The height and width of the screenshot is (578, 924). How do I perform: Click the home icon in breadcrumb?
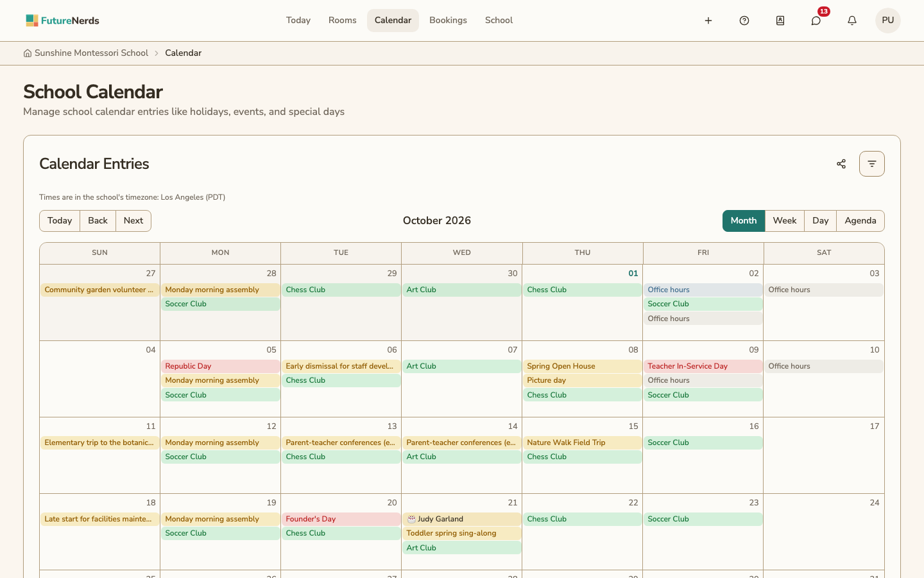click(x=28, y=53)
